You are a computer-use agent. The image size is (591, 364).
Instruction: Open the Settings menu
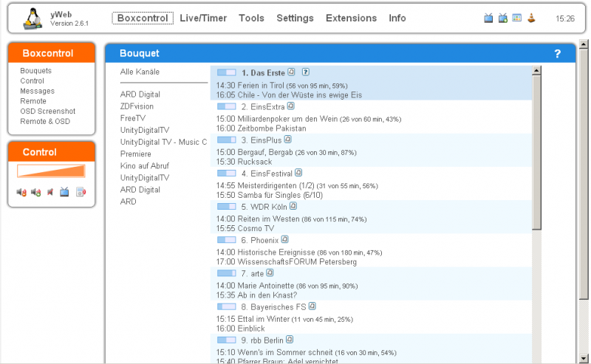(x=295, y=18)
